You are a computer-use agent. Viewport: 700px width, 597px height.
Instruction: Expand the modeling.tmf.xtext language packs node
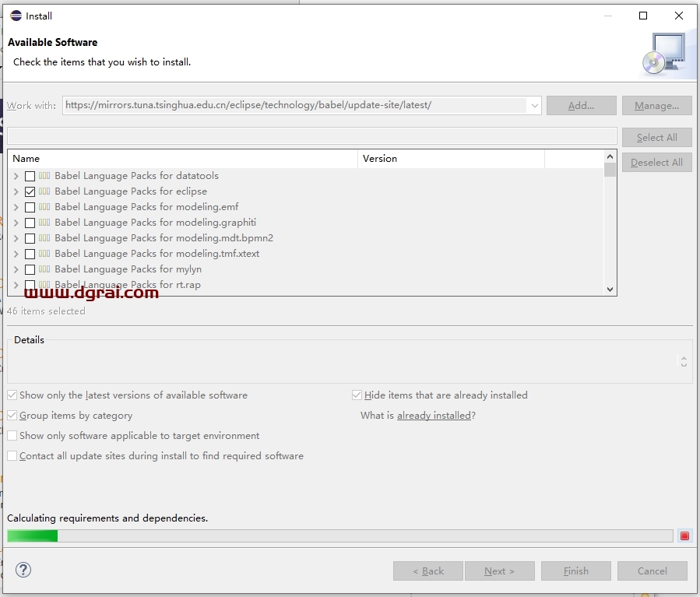click(x=16, y=254)
